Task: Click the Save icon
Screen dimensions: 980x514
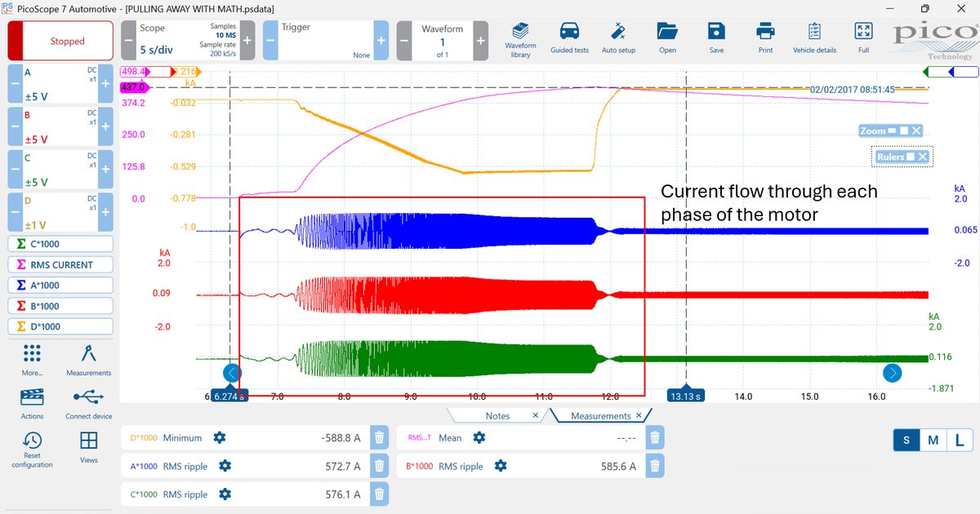Action: [716, 39]
